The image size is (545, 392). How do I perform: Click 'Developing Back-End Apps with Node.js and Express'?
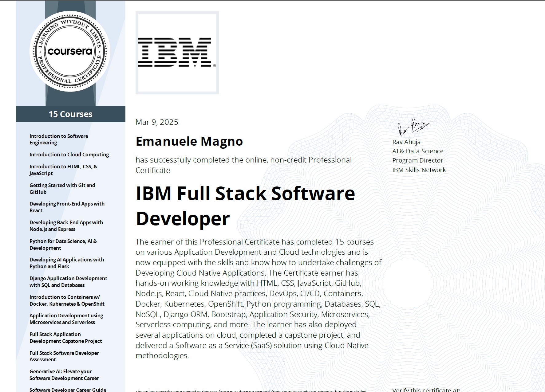(66, 226)
